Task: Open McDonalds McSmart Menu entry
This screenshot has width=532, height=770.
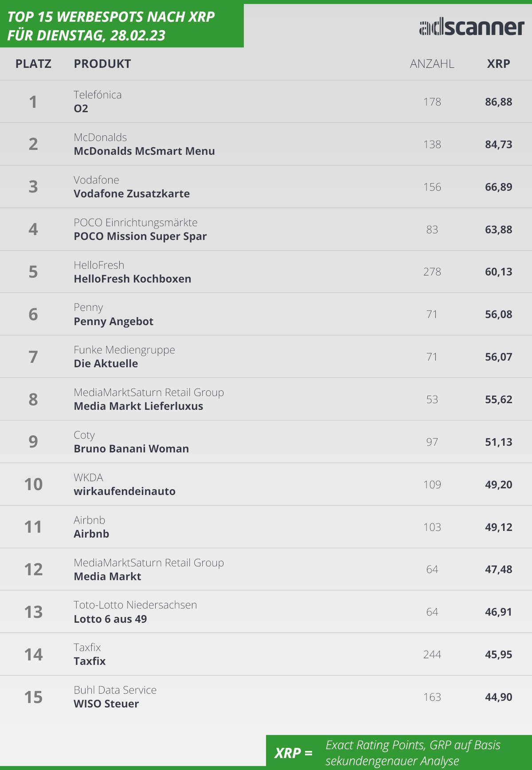Action: coord(144,151)
